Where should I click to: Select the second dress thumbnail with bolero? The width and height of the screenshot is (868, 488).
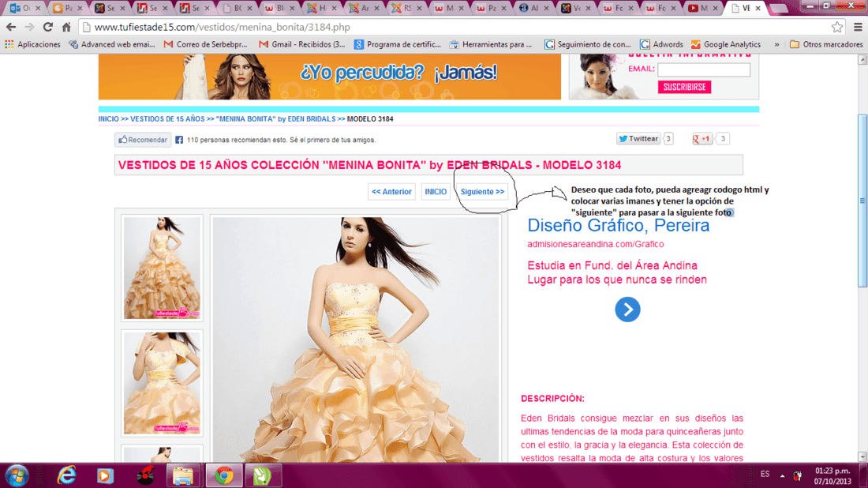tap(162, 383)
